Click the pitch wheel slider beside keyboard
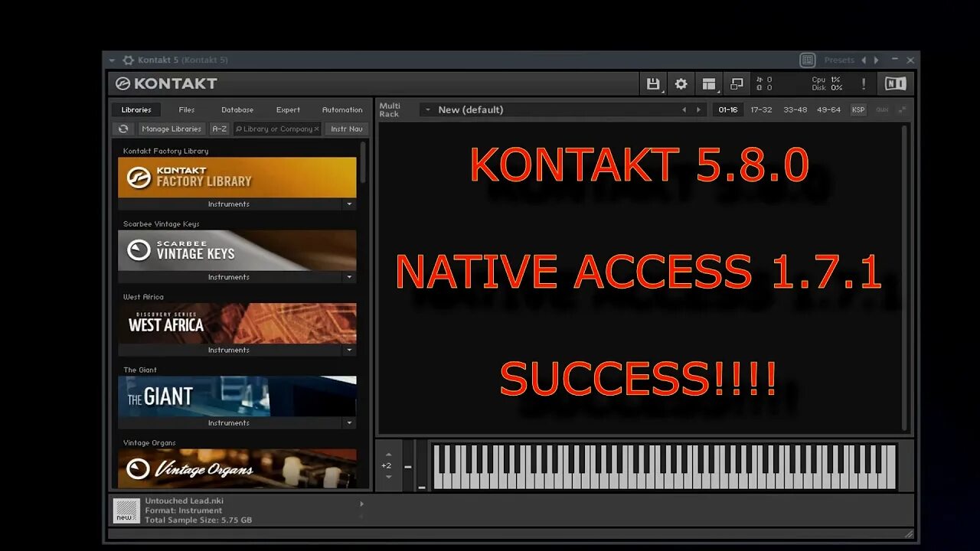The image size is (980, 551). [408, 465]
